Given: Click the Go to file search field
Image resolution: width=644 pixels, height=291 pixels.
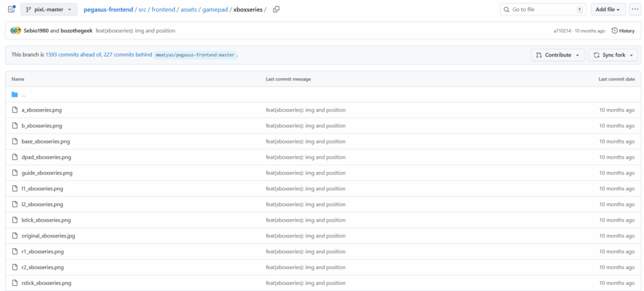Looking at the screenshot, I should (x=541, y=9).
